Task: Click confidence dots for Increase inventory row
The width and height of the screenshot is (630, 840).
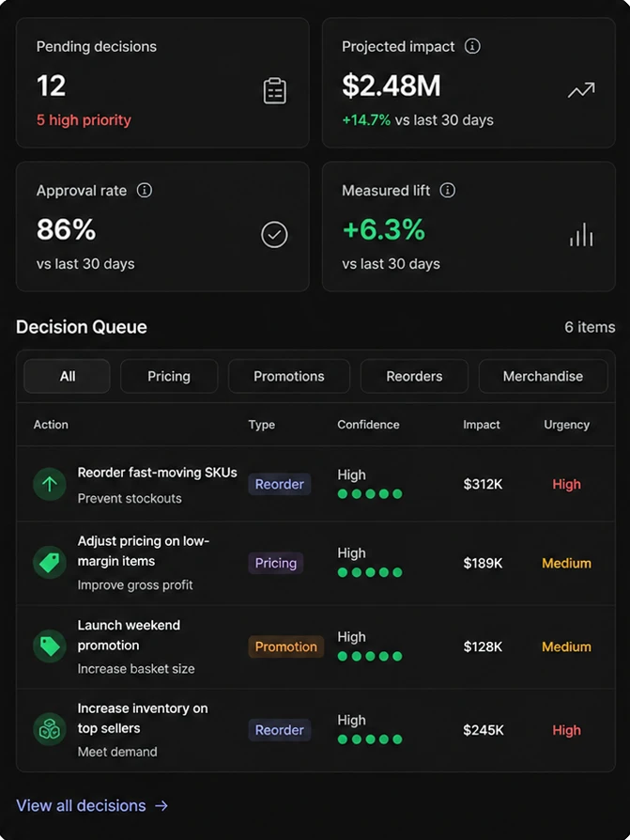Action: click(370, 739)
